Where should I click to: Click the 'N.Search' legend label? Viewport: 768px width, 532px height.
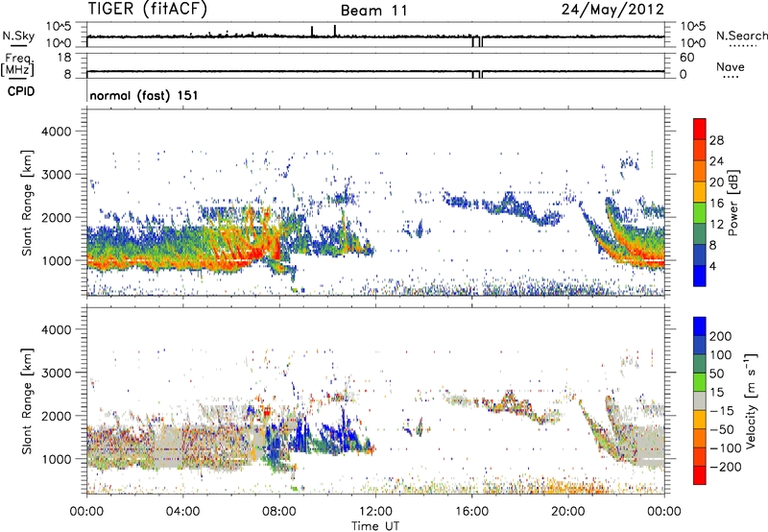[741, 36]
